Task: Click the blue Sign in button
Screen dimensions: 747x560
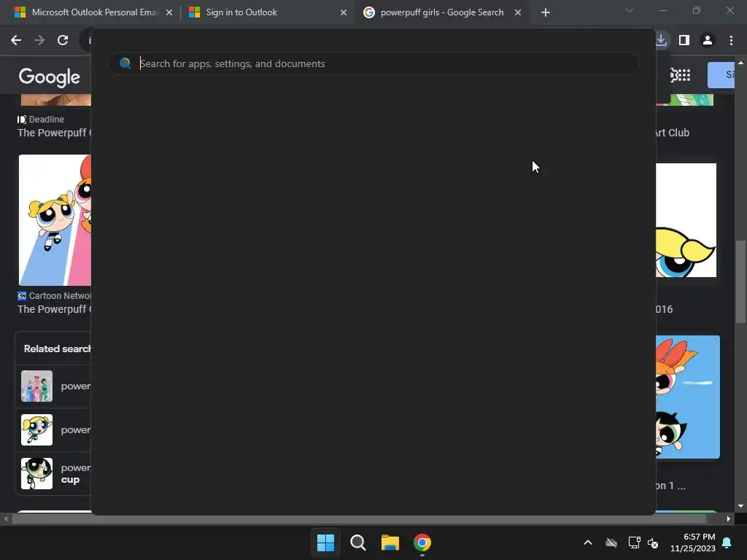Action: pos(721,75)
